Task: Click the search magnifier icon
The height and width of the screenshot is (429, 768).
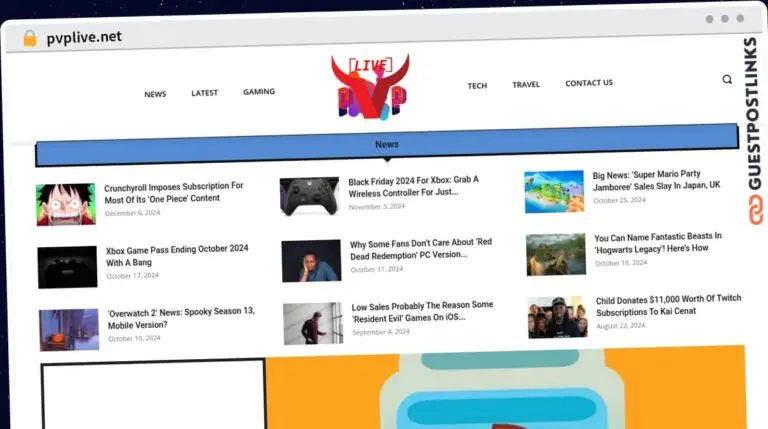Action: coord(727,79)
